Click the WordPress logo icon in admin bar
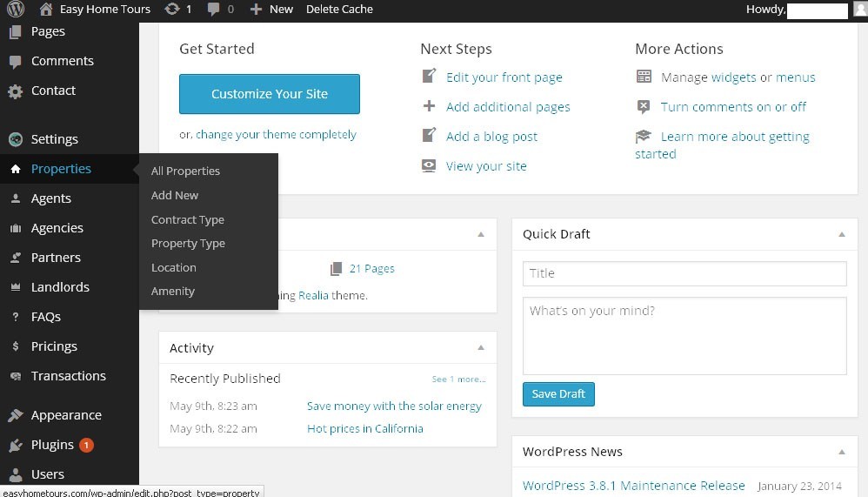868x497 pixels. 16,9
